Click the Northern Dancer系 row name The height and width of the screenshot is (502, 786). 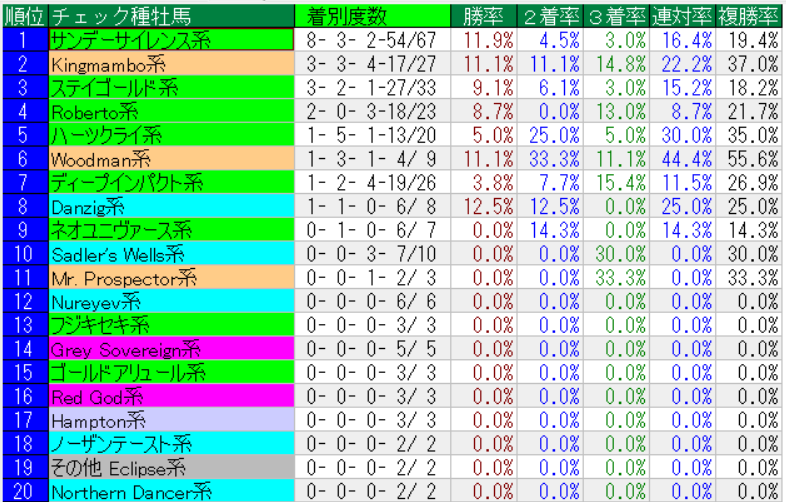point(171,491)
